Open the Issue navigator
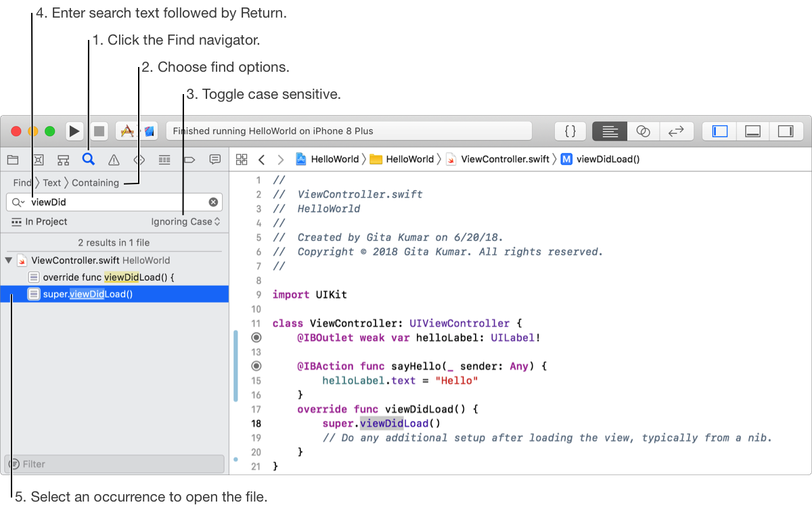 click(114, 160)
